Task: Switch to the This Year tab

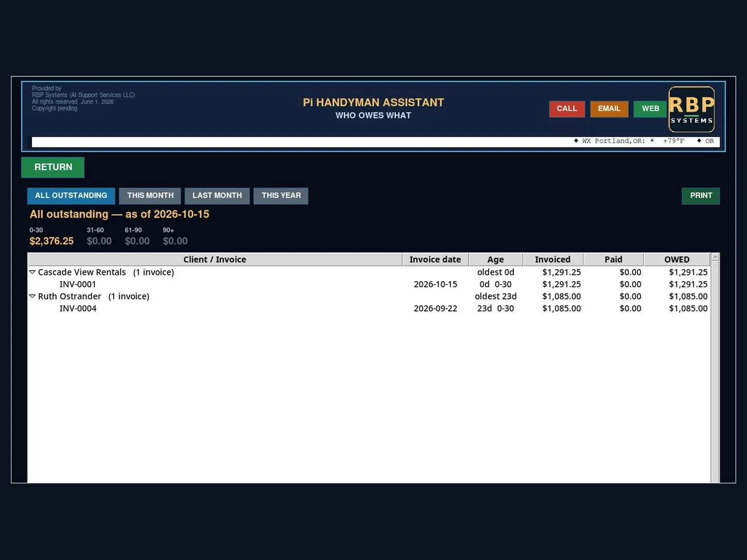Action: click(281, 196)
